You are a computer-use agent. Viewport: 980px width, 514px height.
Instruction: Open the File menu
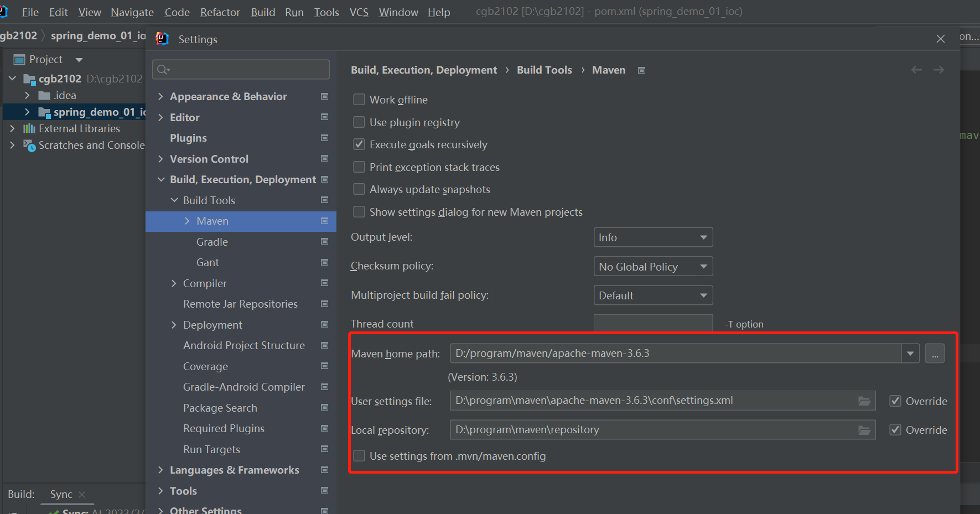30,12
